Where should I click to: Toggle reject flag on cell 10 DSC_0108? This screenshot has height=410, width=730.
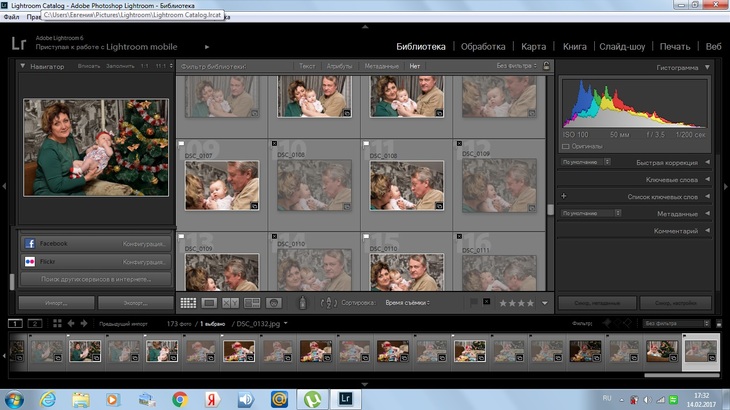tap(274, 144)
